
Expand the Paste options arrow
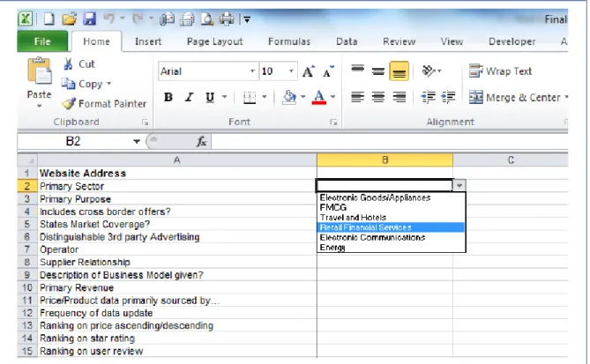(39, 106)
